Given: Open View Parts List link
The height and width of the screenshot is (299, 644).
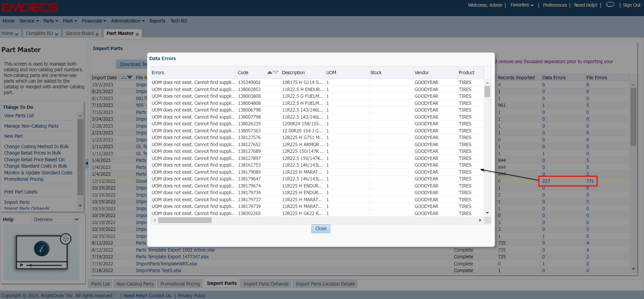Looking at the screenshot, I should (x=19, y=116).
